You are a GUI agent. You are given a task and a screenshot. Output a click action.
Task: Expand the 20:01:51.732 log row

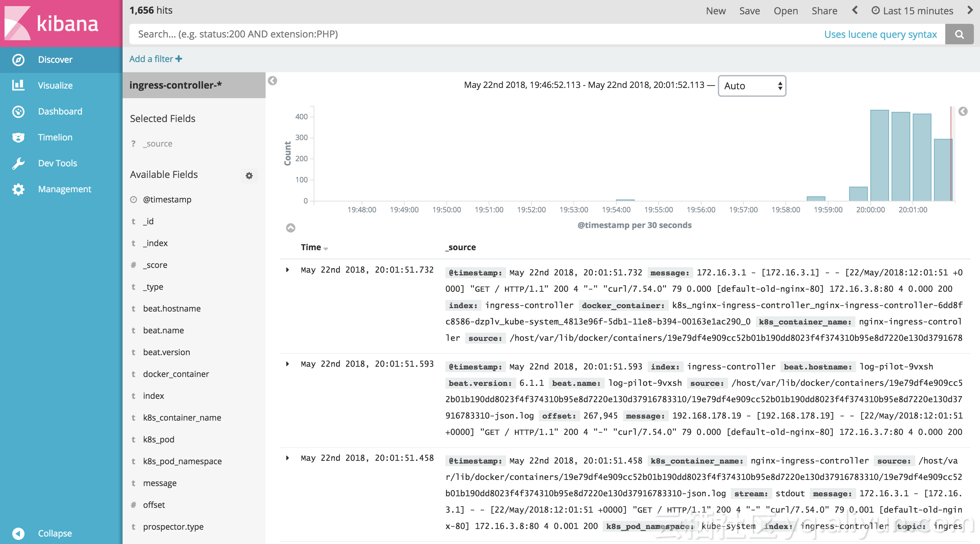(x=288, y=270)
